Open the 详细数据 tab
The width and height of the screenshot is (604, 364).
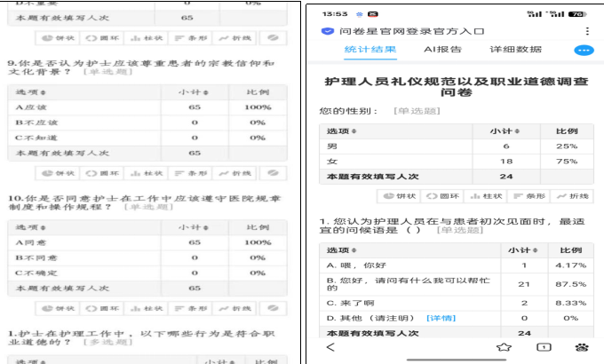pos(515,50)
